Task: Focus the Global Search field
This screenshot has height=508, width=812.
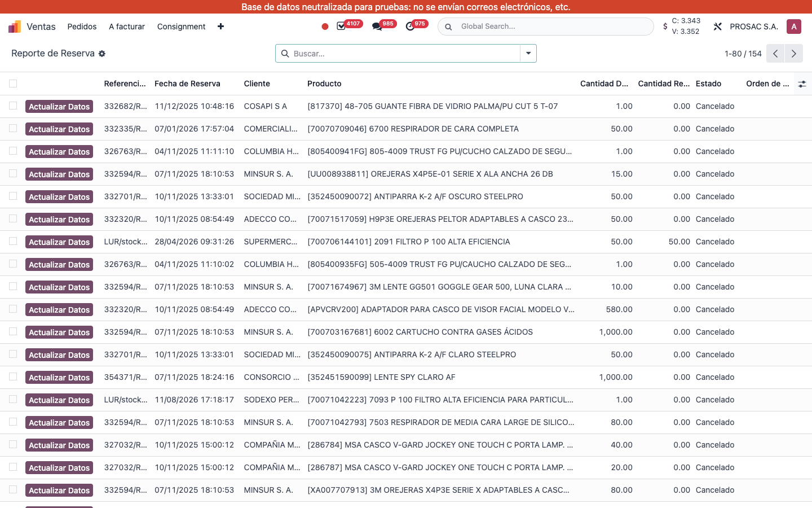Action: coord(546,27)
